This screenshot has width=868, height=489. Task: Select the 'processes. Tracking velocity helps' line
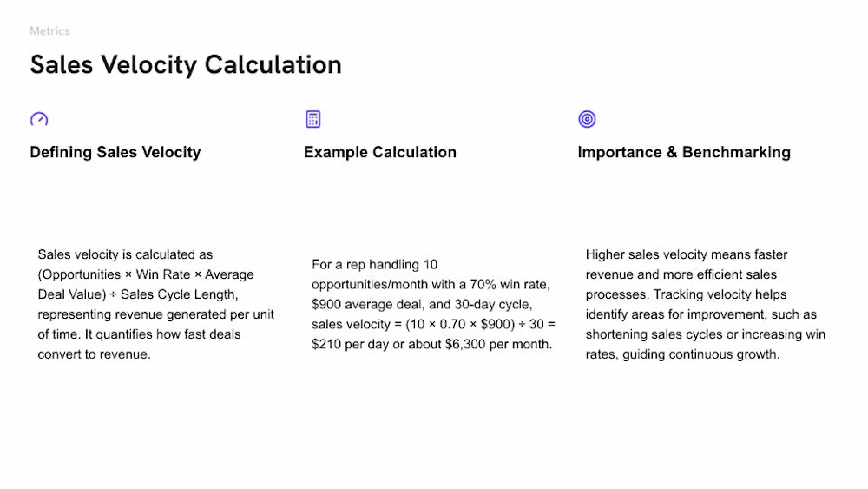click(x=686, y=294)
